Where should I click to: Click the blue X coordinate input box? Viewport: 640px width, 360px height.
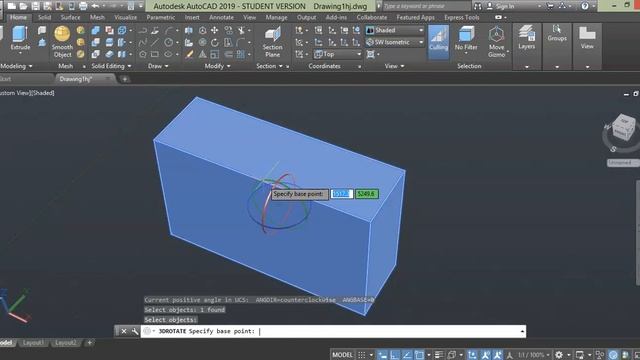pyautogui.click(x=342, y=194)
